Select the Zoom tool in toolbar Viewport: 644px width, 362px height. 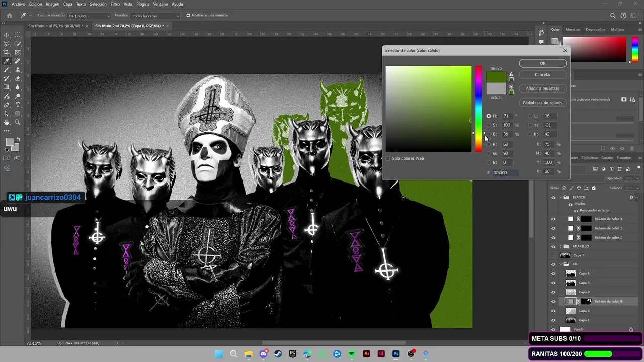tap(18, 122)
